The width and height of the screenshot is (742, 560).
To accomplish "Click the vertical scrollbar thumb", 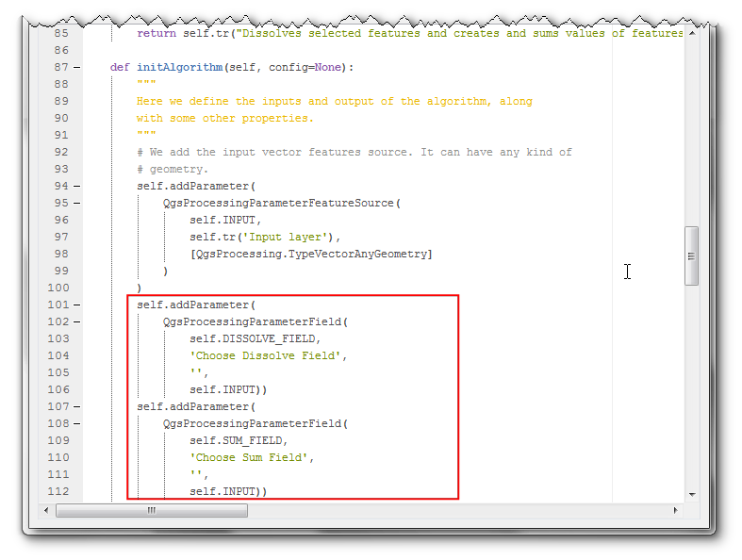I will 691,255.
